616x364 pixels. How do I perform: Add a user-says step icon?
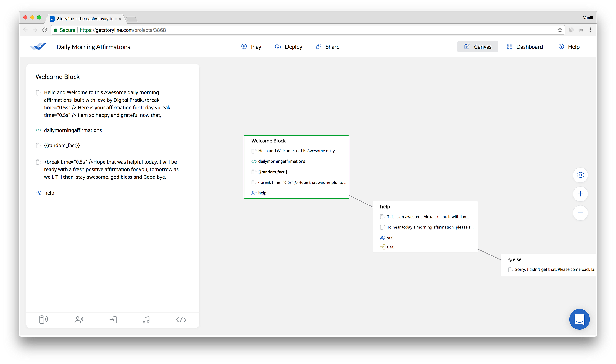click(x=79, y=320)
